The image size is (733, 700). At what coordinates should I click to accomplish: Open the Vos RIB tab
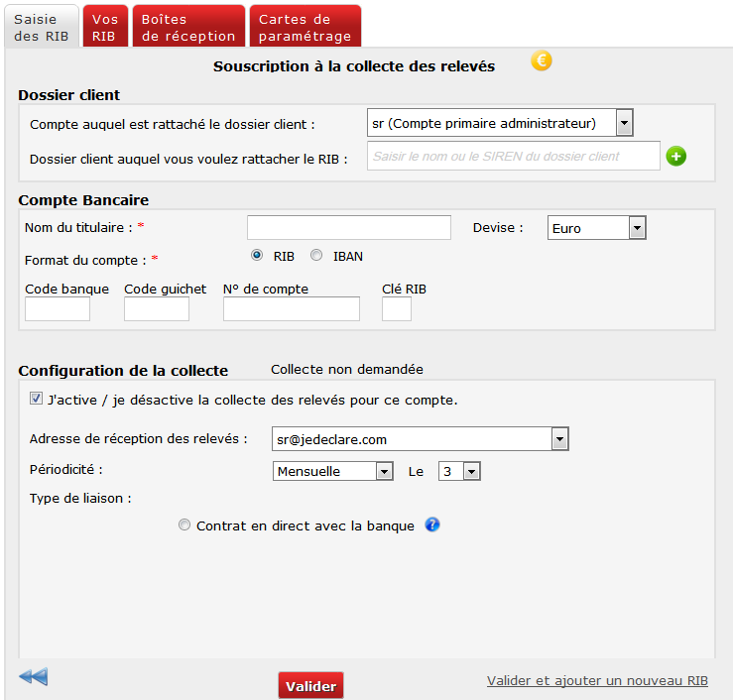coord(105,27)
